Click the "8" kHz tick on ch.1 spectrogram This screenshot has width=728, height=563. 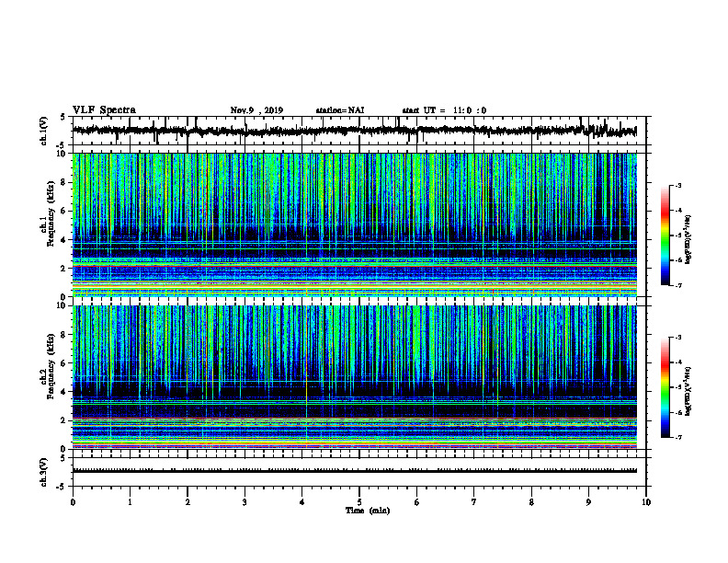pos(64,182)
